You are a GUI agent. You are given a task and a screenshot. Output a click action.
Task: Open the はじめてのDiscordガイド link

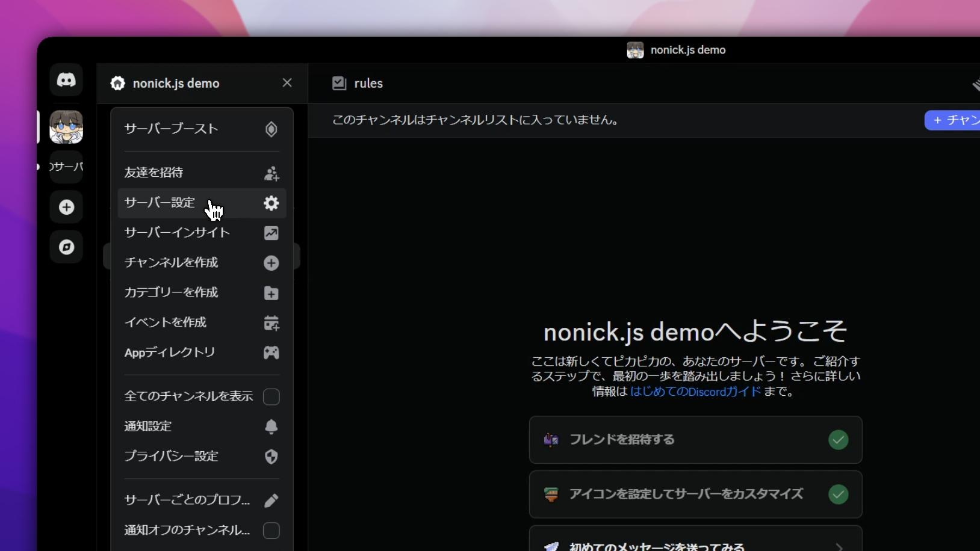[696, 392]
